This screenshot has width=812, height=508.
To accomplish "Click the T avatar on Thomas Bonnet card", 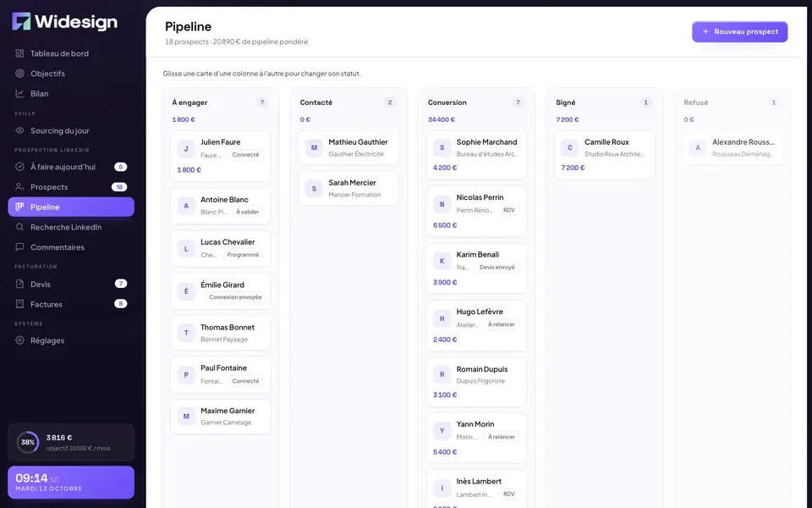I will [x=186, y=334].
